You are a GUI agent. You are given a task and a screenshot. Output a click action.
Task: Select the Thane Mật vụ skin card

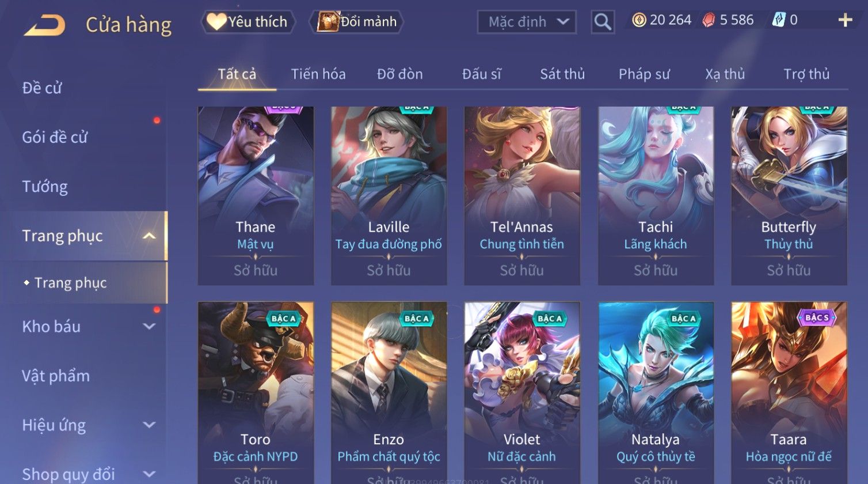coord(256,195)
